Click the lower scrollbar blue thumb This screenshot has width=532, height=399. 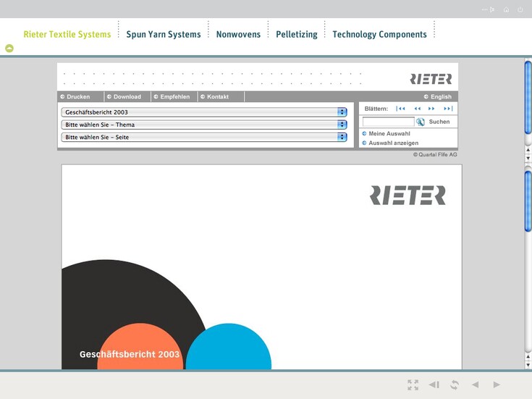[528, 201]
